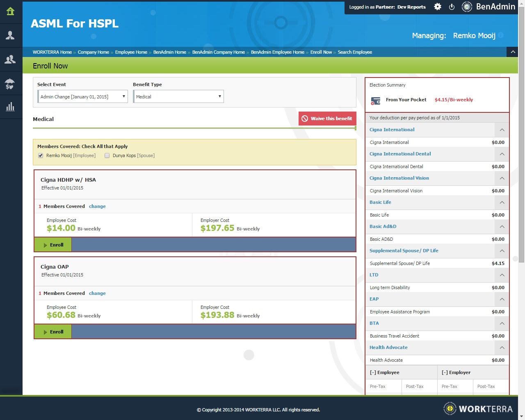525x420 pixels.
Task: Collapse the Cigna International section
Action: point(502,130)
